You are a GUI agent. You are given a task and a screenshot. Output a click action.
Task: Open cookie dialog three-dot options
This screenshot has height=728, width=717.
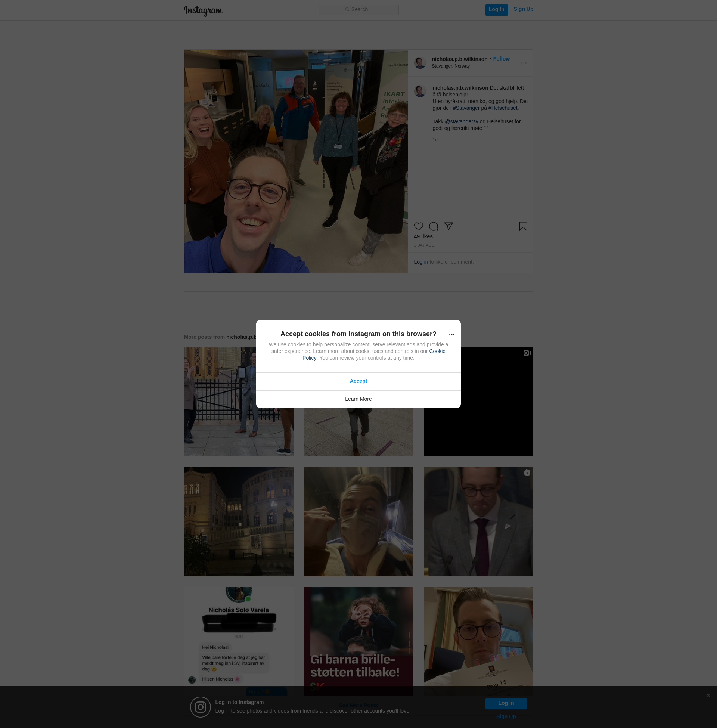pos(451,335)
